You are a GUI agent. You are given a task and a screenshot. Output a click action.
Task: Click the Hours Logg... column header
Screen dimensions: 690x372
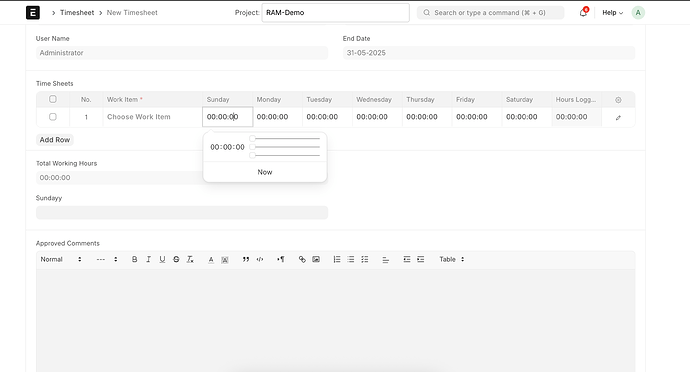tap(576, 99)
